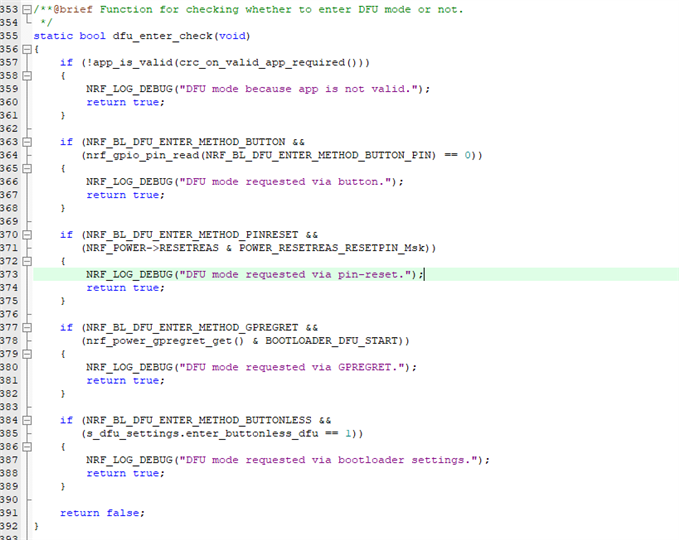Collapse the comment block fold at line 353
Viewport: 679px width, 540px height.
tap(27, 9)
